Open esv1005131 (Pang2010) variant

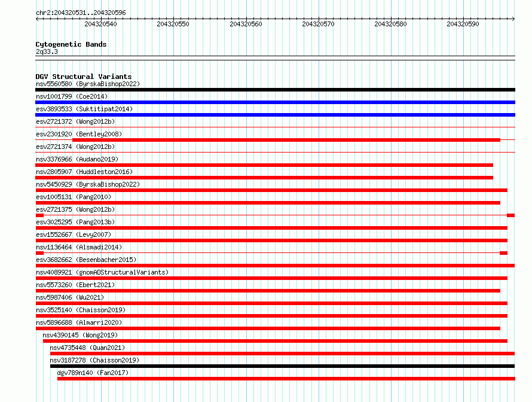74,197
